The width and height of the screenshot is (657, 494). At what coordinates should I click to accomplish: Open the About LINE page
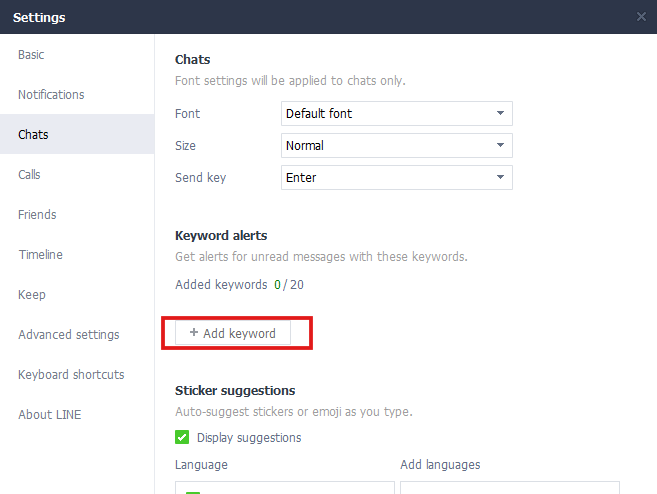pos(48,415)
